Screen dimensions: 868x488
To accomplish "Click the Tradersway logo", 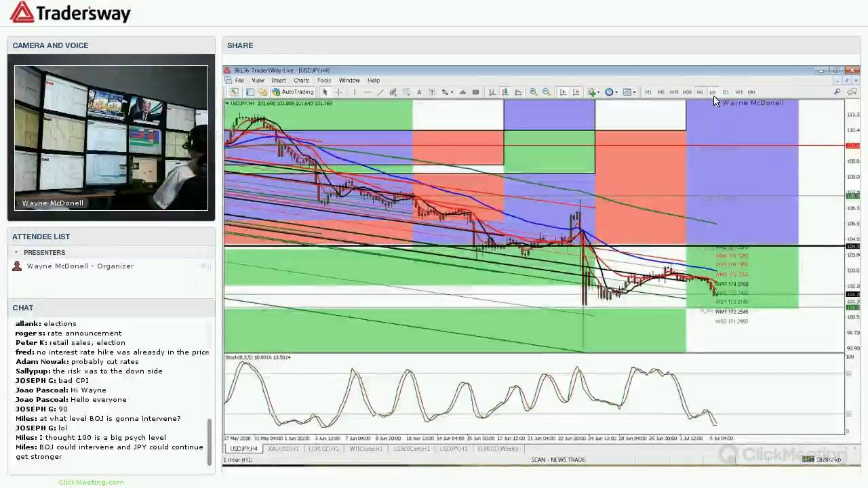I will [70, 13].
